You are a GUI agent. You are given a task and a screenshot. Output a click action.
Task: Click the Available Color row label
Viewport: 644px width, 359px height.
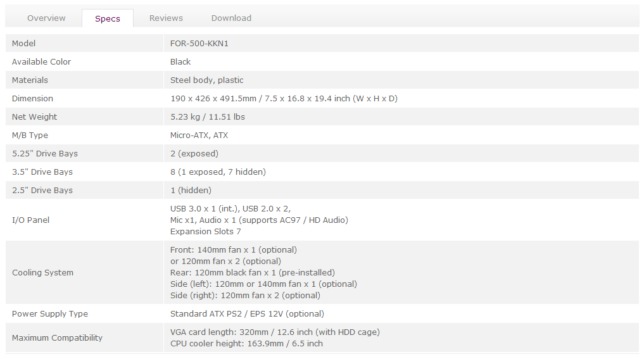(41, 62)
